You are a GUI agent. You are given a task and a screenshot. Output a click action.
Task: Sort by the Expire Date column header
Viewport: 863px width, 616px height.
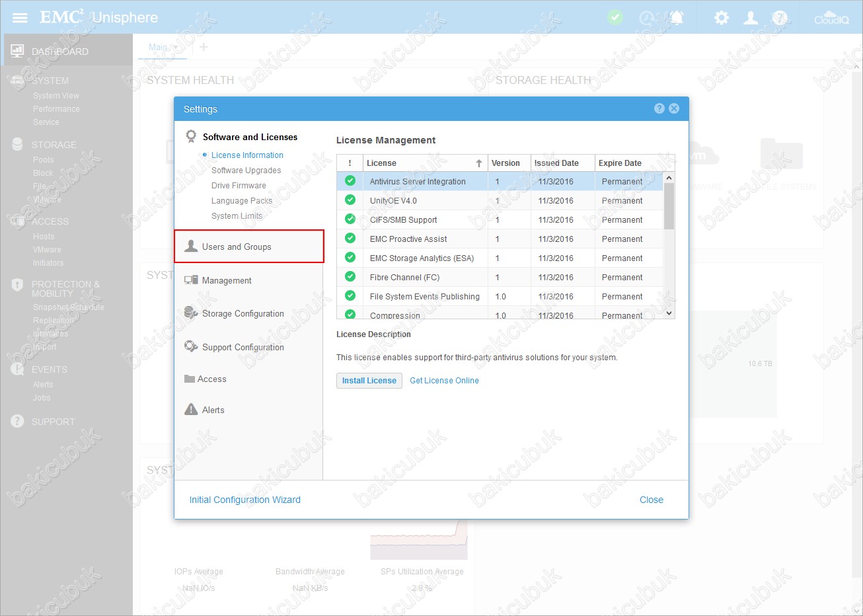[x=628, y=163]
